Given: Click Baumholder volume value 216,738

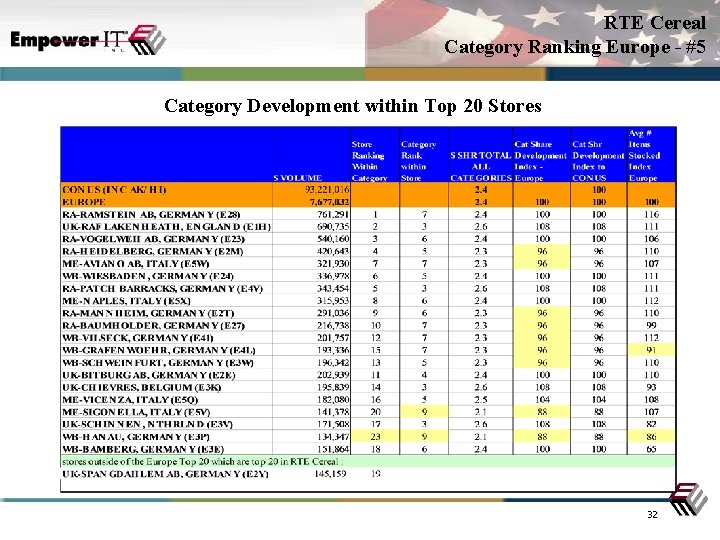Looking at the screenshot, I should (x=333, y=326).
